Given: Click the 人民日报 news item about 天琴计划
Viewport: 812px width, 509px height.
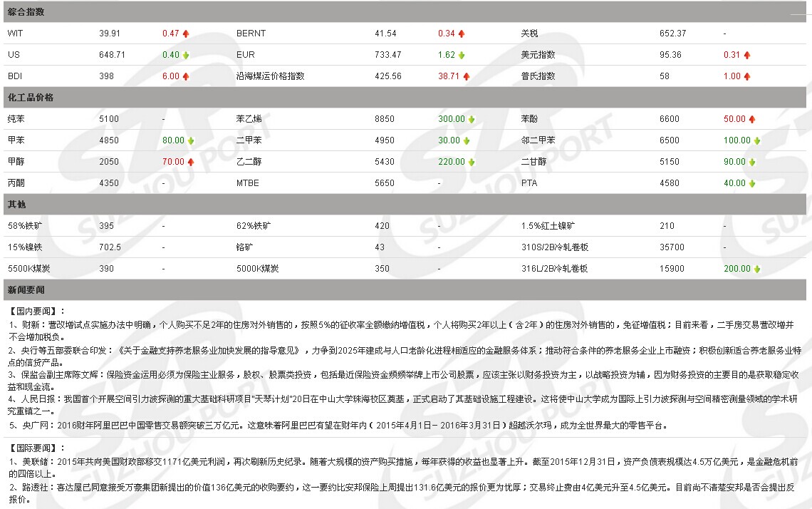Looking at the screenshot, I should tap(402, 405).
